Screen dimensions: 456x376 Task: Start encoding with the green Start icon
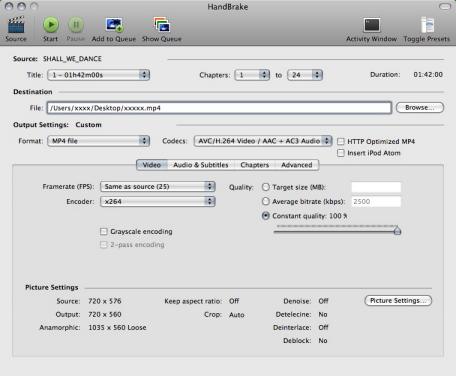click(51, 24)
